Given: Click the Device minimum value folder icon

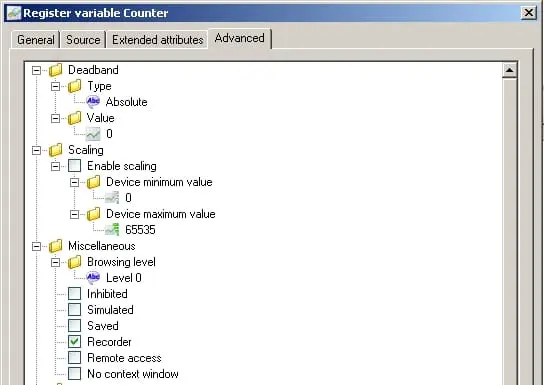Looking at the screenshot, I should pyautogui.click(x=93, y=182).
